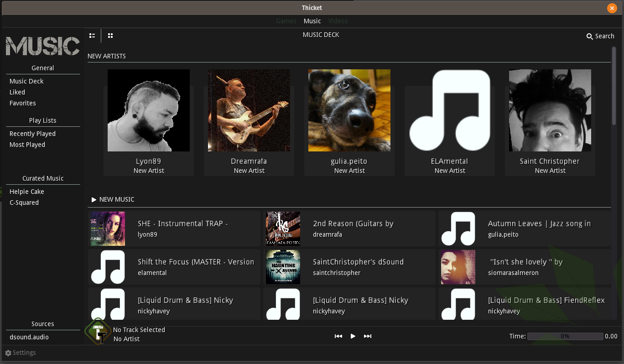Viewport: 624px width, 364px height.
Task: Open the ELAmental music note artist card
Action: pos(450,110)
